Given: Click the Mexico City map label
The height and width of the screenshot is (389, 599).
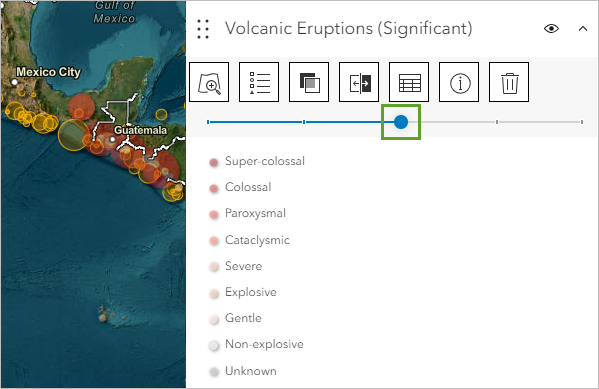Looking at the screenshot, I should [x=48, y=72].
